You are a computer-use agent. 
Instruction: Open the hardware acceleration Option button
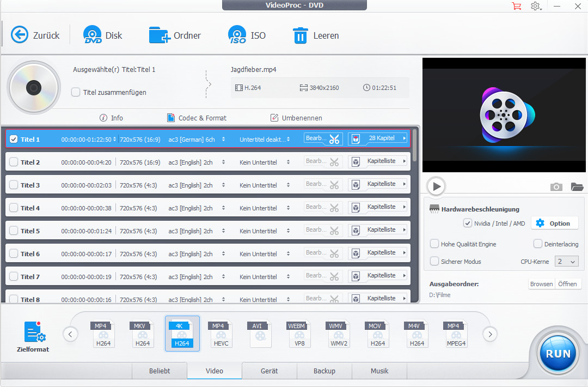coord(555,223)
